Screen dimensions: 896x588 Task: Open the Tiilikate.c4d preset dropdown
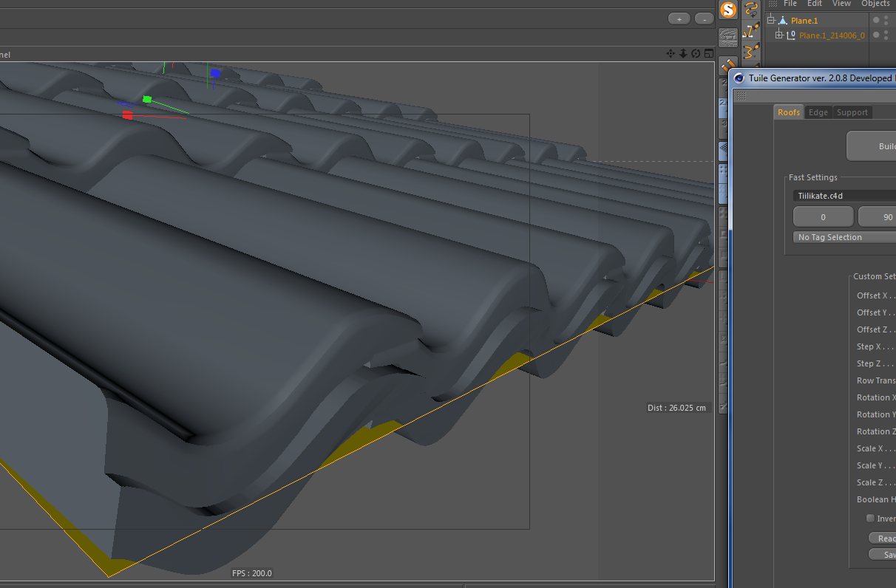pyautogui.click(x=844, y=196)
